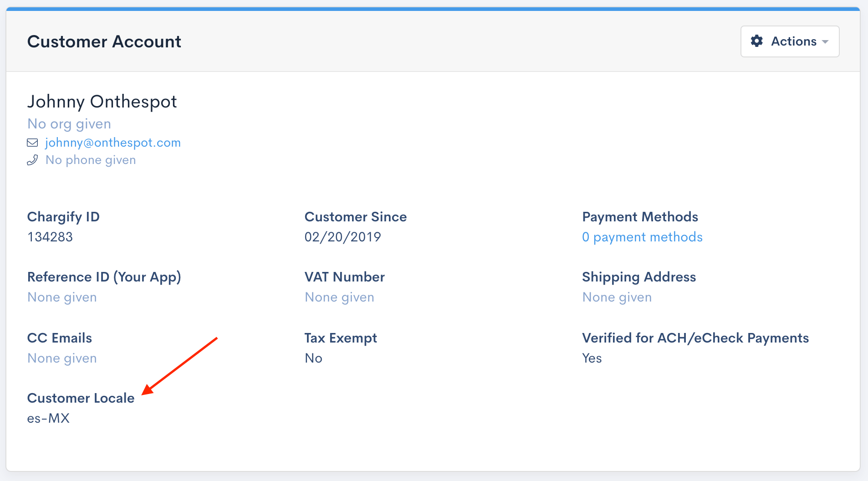
Task: Open the johnny@onthespot.com email link
Action: pos(112,142)
